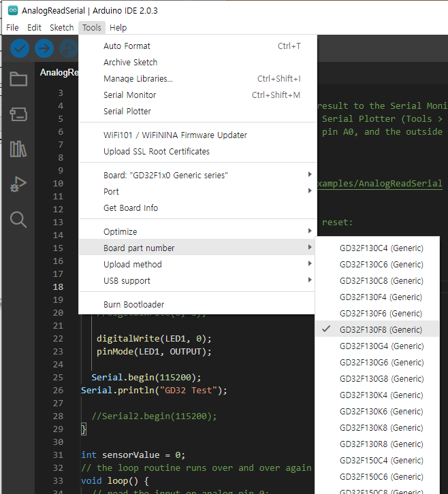Open the Debug sidebar icon
The image size is (448, 494).
[x=18, y=184]
